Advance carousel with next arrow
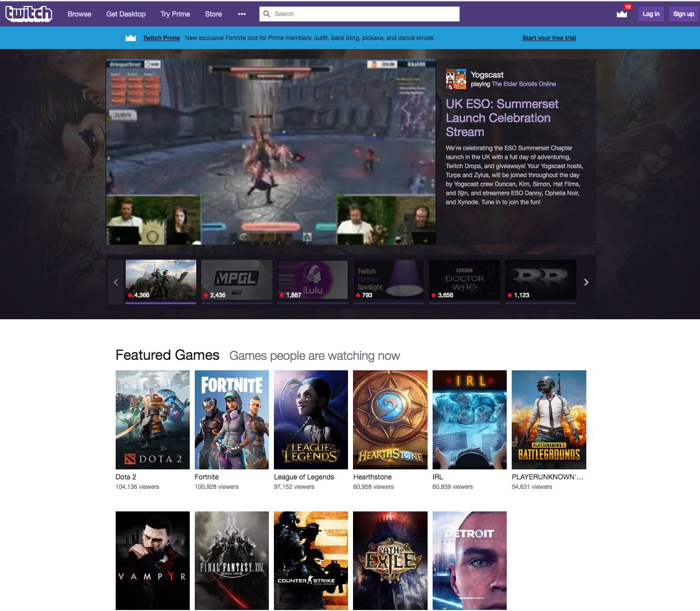 pyautogui.click(x=586, y=282)
